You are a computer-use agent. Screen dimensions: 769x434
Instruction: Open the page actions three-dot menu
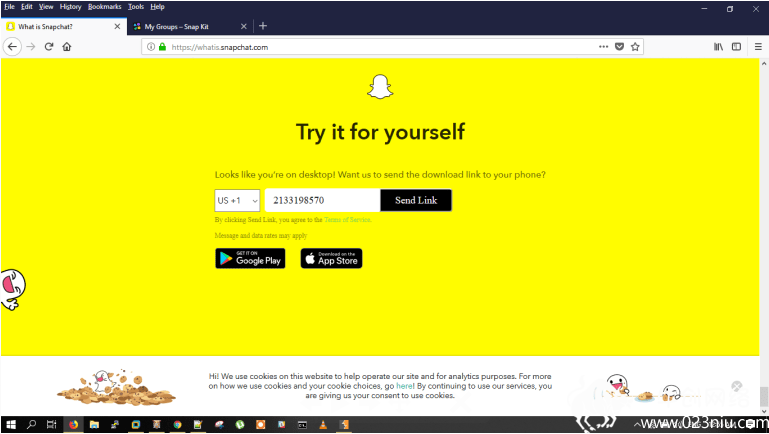click(x=603, y=47)
